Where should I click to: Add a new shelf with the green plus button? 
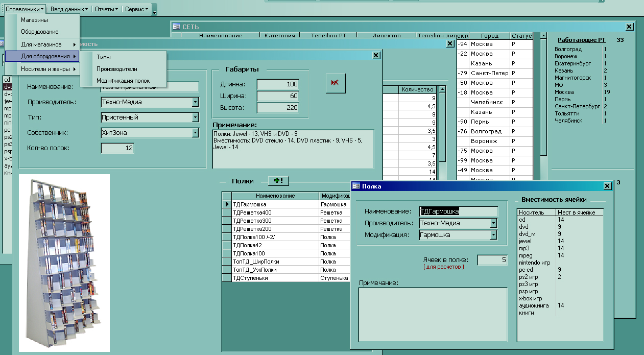(x=278, y=181)
